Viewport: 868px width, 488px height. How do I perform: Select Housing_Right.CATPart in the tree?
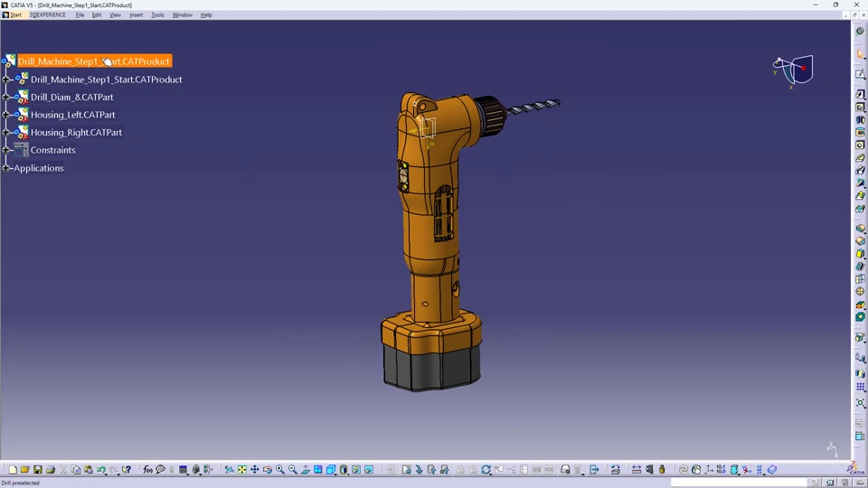[76, 132]
